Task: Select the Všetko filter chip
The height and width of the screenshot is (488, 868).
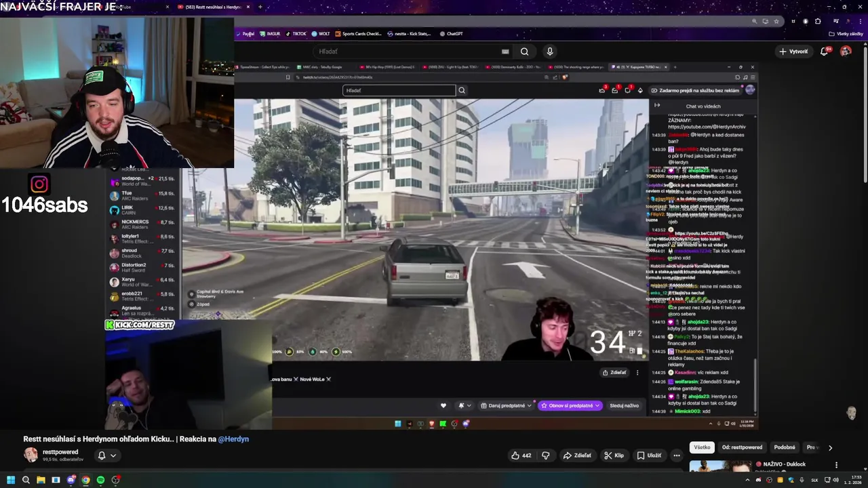Action: pyautogui.click(x=702, y=447)
